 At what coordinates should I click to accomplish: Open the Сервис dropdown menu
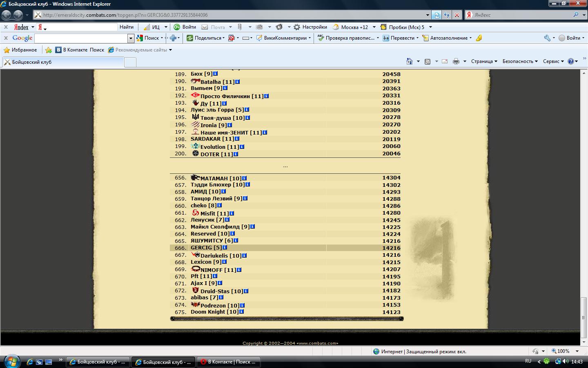click(553, 61)
